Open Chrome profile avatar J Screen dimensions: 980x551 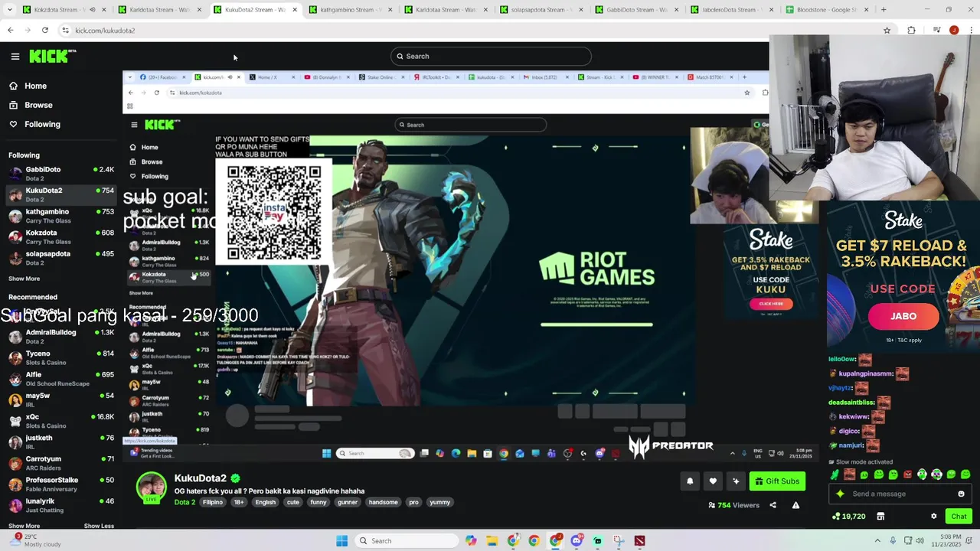point(954,31)
